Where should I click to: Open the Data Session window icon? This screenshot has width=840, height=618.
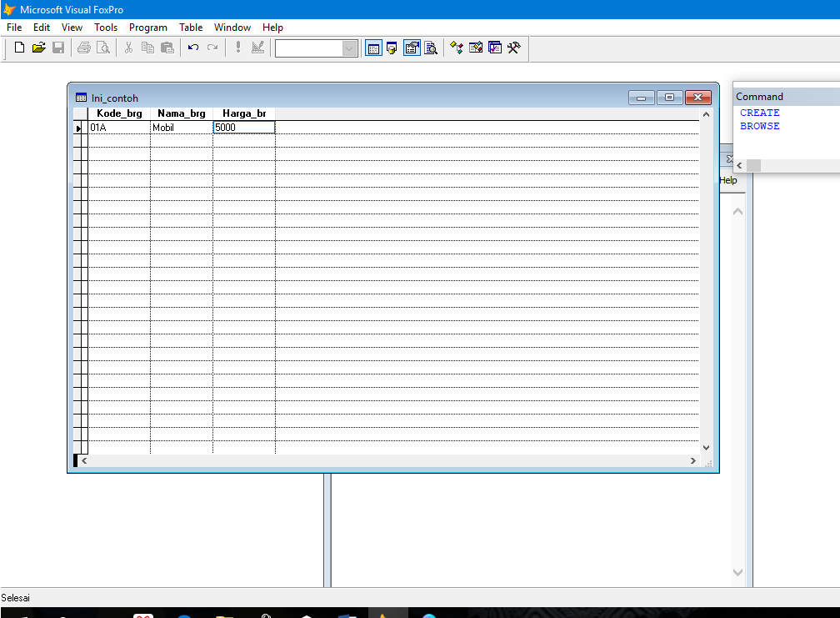(x=392, y=48)
